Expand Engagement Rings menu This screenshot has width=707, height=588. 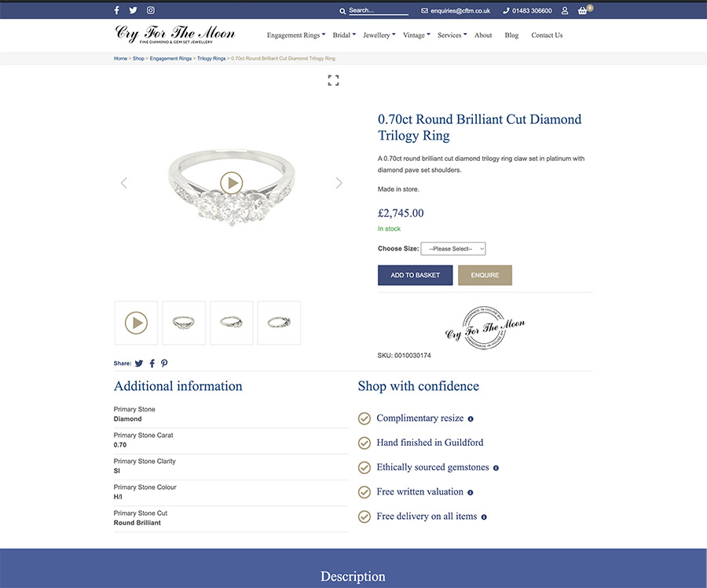click(x=296, y=35)
